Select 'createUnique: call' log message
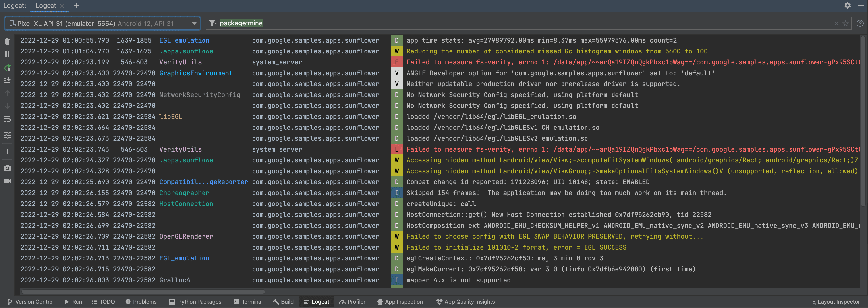Viewport: 868px width, 308px height. point(441,204)
